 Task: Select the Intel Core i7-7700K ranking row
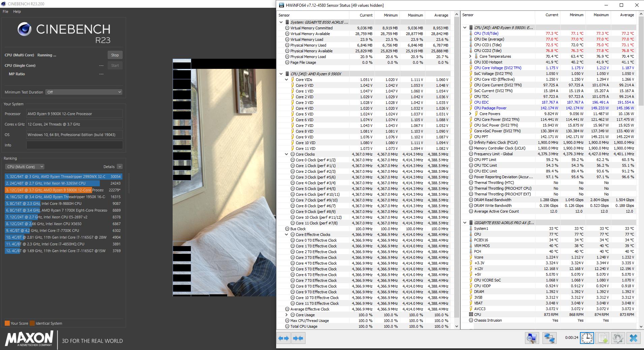coord(63,231)
